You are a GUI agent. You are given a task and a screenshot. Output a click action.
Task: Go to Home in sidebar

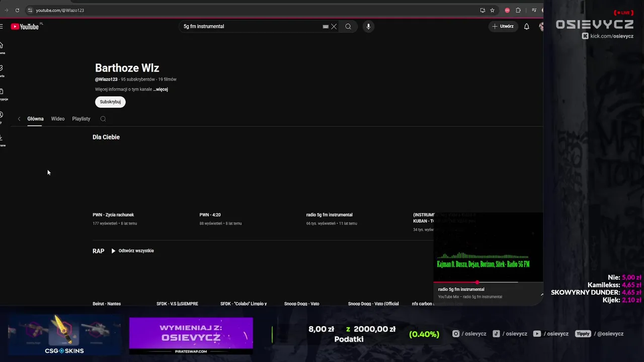[x=2, y=48]
